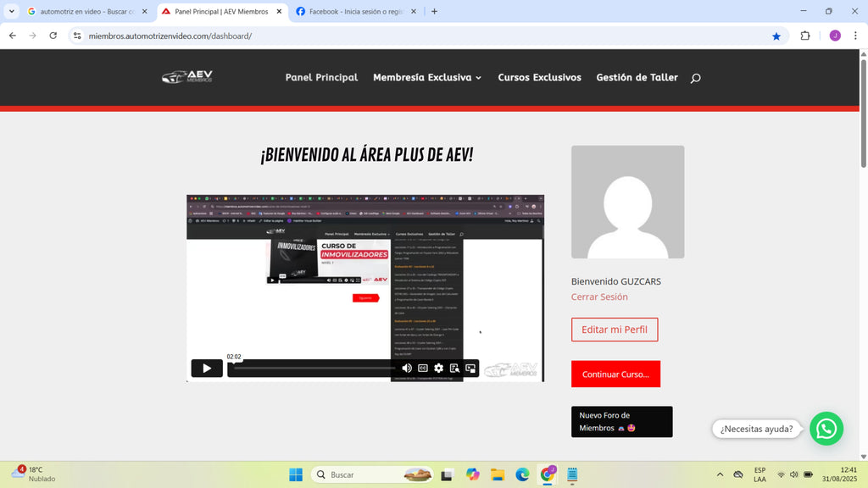
Task: Click the Editar mi Perfil button
Action: point(615,330)
